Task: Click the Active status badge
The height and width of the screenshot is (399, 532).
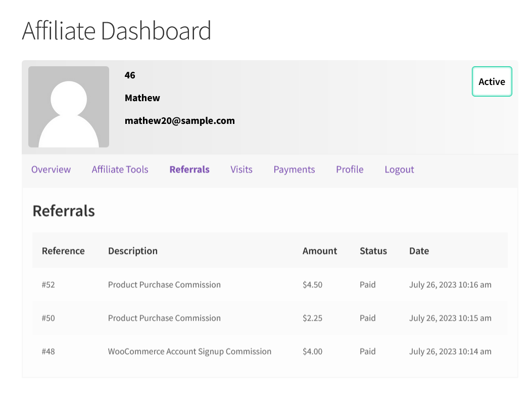Action: coord(491,81)
